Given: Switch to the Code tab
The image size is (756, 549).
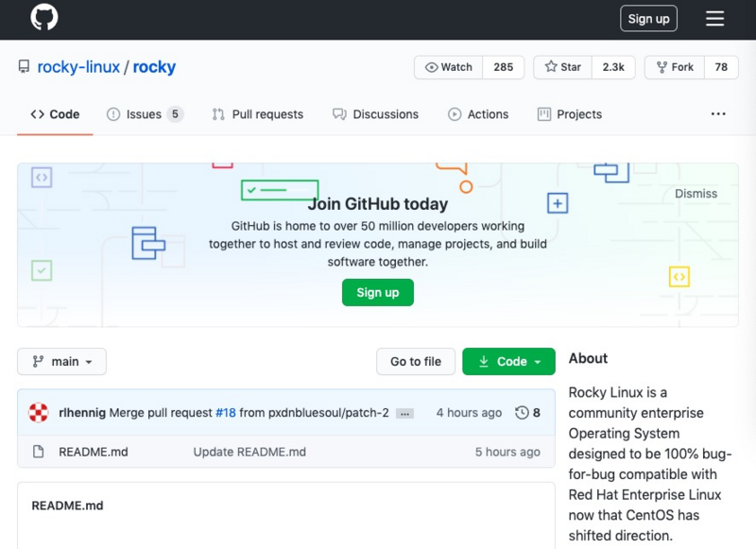Looking at the screenshot, I should 55,114.
